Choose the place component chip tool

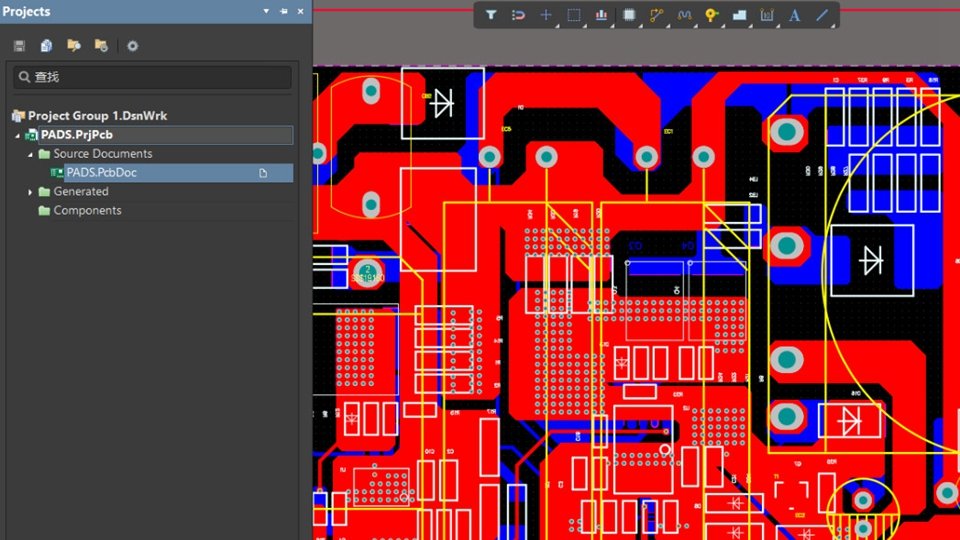coord(629,15)
